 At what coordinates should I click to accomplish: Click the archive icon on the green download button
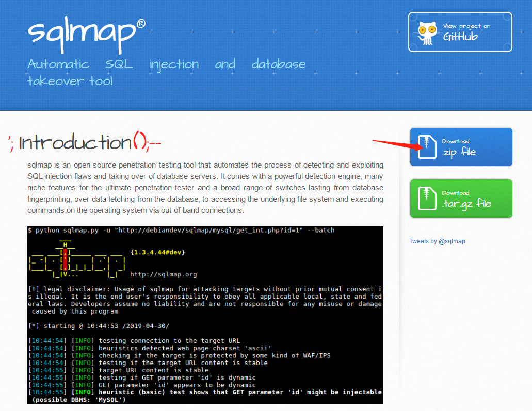point(427,198)
